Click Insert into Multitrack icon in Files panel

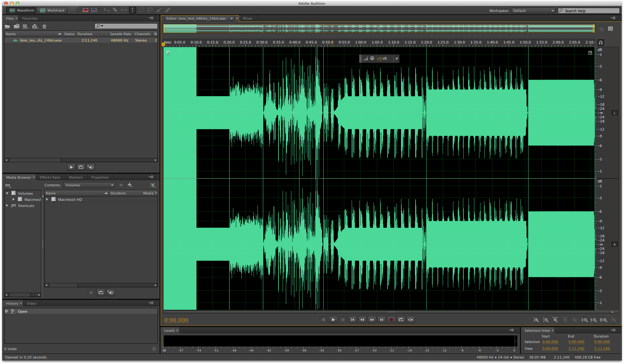pos(35,26)
